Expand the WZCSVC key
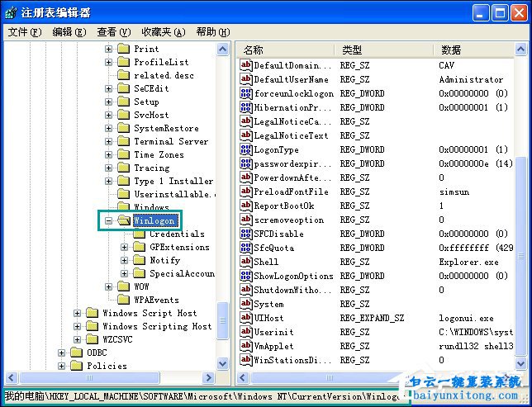This screenshot has width=532, height=407. pos(77,339)
